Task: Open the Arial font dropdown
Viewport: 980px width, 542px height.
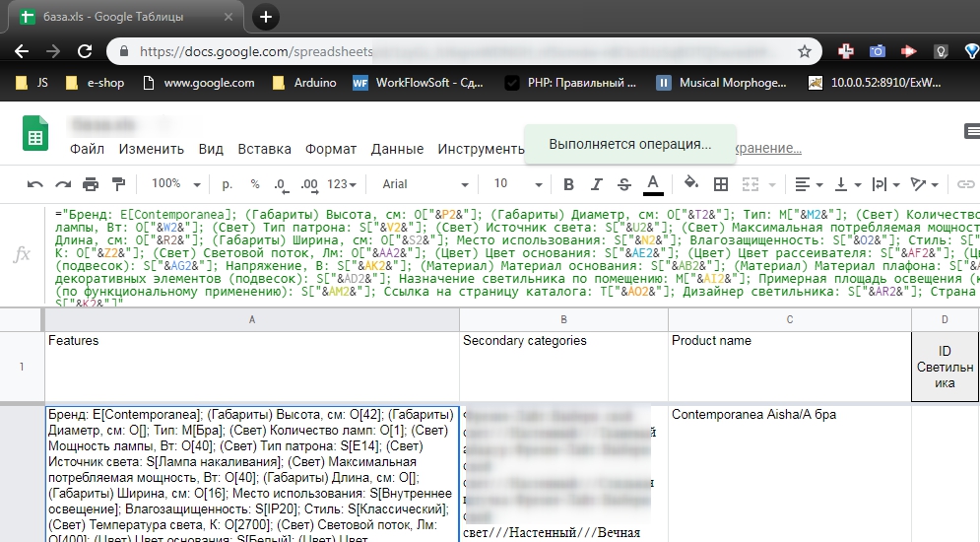Action: coord(425,184)
